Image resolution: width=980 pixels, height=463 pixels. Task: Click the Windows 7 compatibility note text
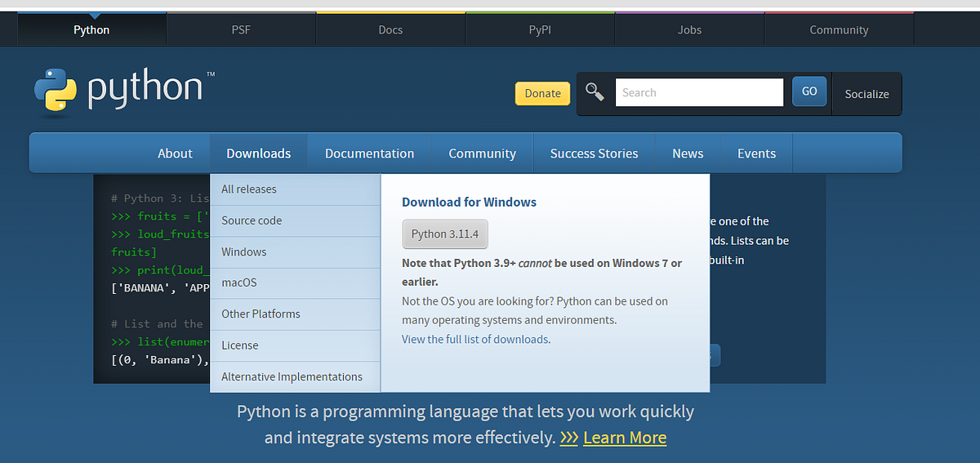pyautogui.click(x=541, y=272)
